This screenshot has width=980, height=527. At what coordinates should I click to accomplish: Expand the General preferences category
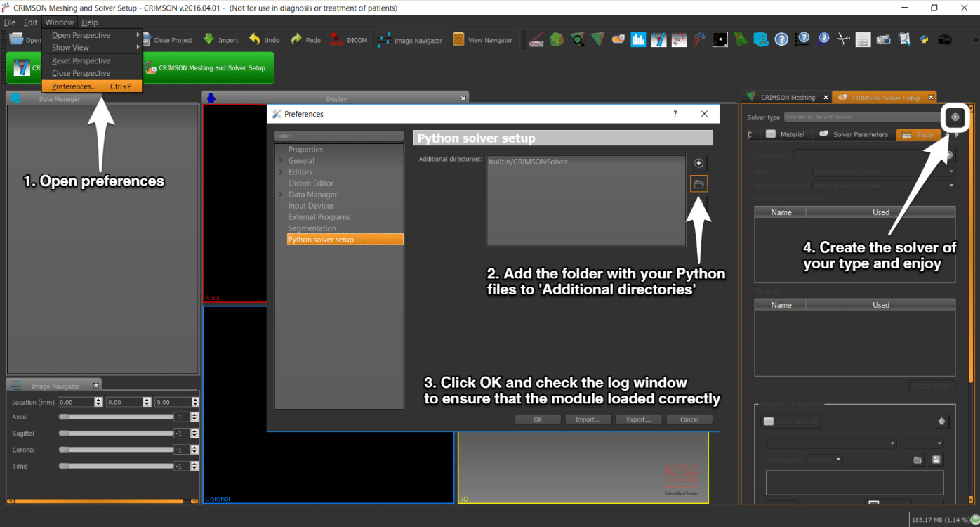280,161
